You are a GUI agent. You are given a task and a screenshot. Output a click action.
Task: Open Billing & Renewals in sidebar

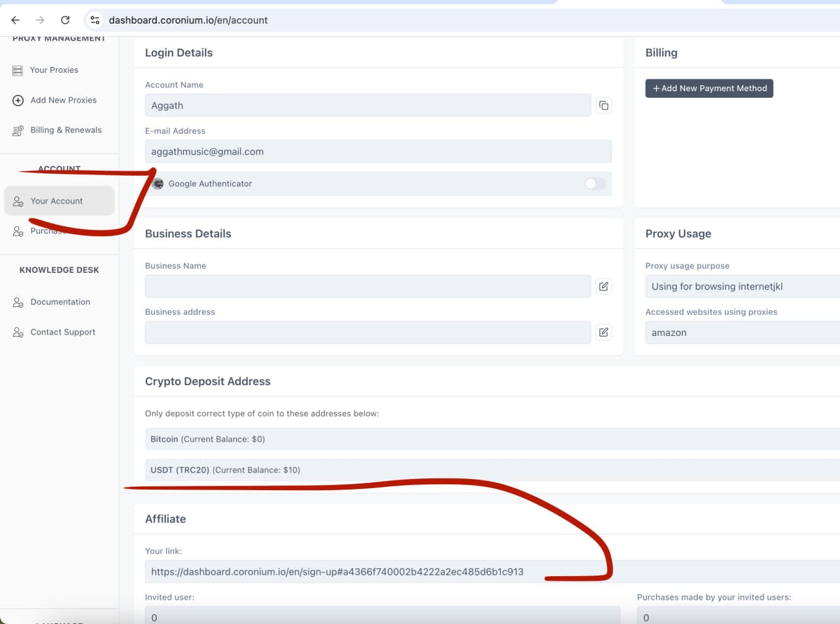66,130
